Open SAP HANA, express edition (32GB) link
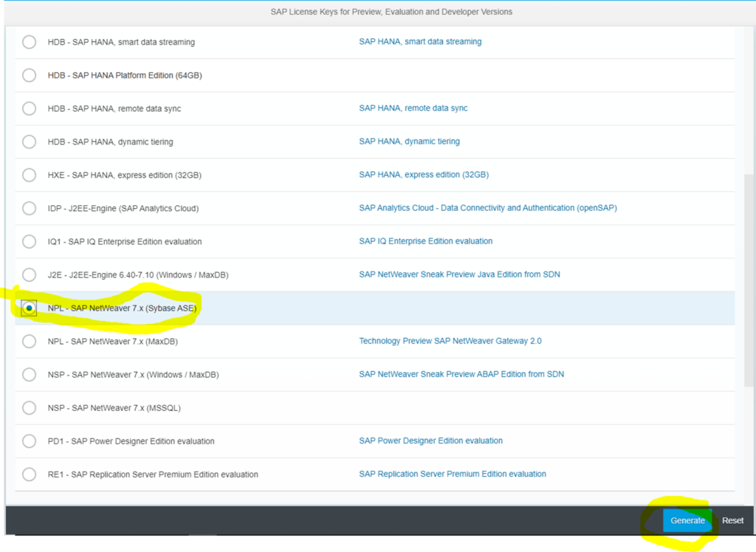Viewport: 756px width, 552px height. [424, 175]
